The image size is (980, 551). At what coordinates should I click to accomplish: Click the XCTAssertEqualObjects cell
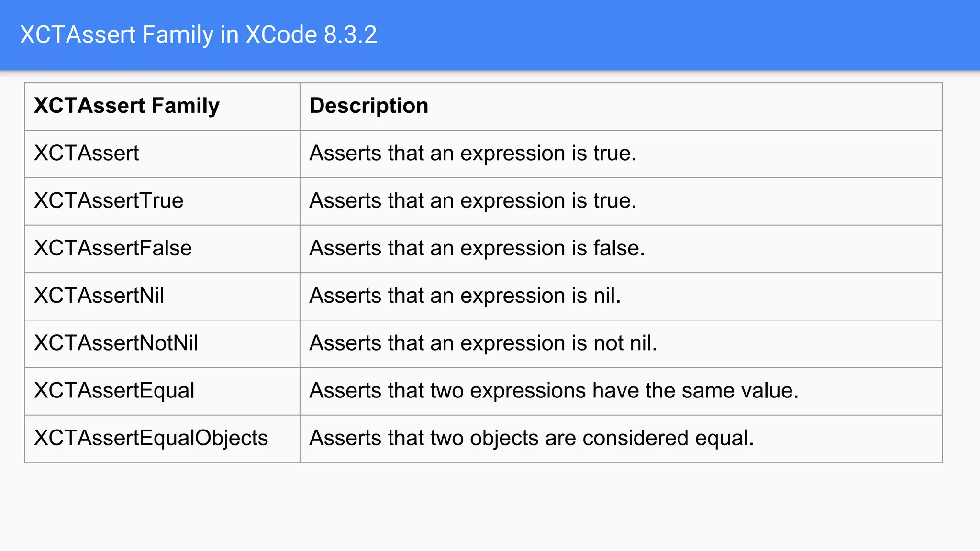tap(151, 438)
